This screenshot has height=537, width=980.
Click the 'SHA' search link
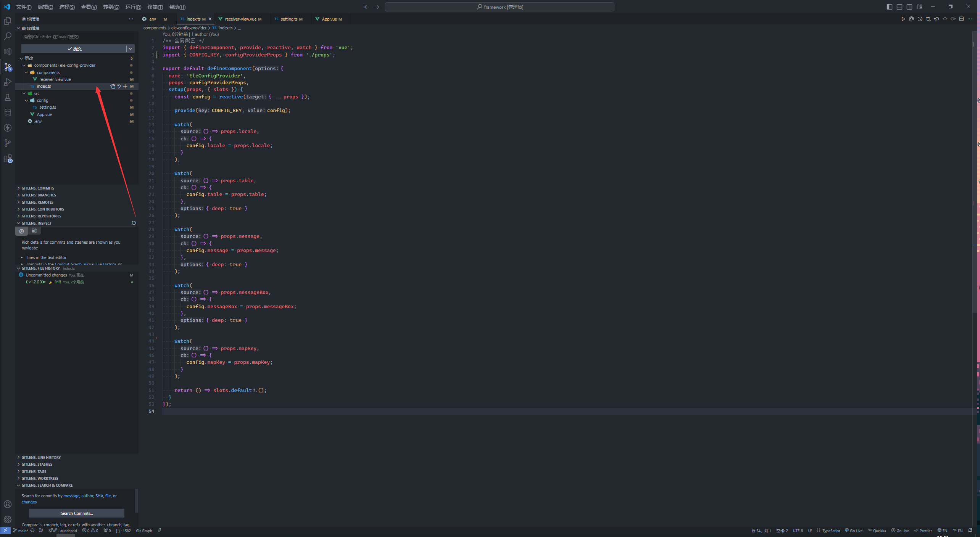tap(99, 496)
